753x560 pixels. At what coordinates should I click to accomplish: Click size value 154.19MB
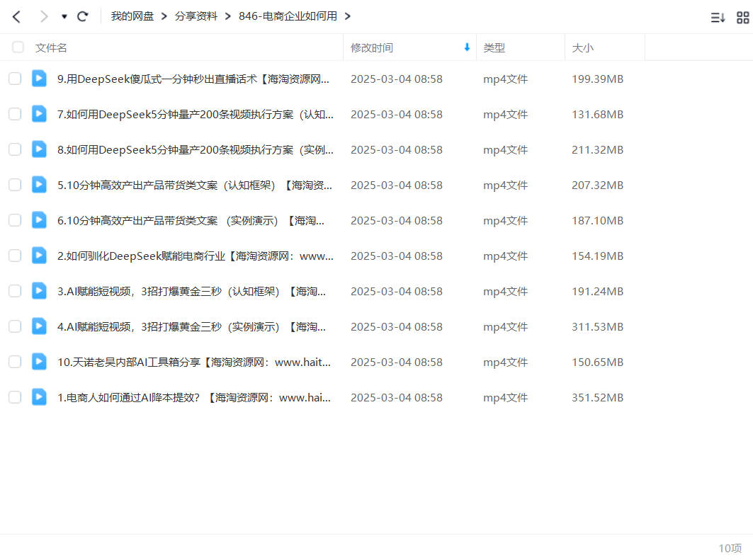(x=597, y=256)
